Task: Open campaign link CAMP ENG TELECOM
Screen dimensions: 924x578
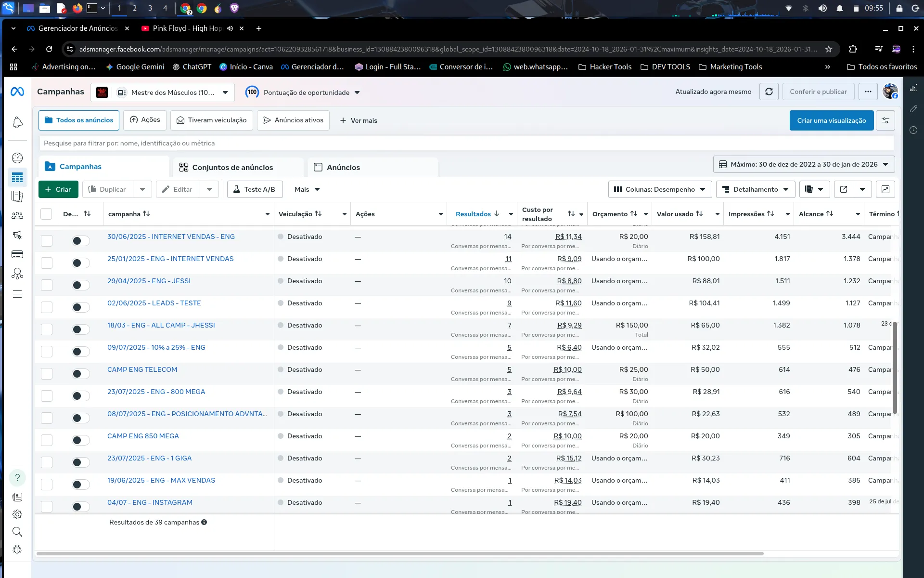Action: pyautogui.click(x=142, y=369)
